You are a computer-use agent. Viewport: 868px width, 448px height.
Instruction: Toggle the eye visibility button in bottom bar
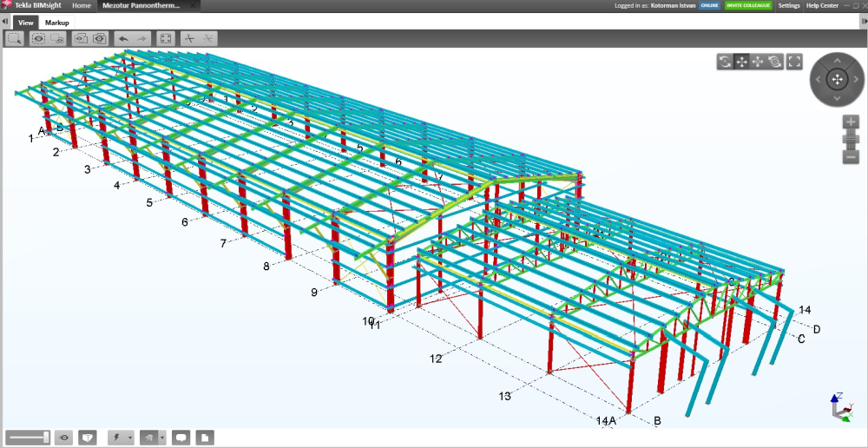[x=64, y=438]
